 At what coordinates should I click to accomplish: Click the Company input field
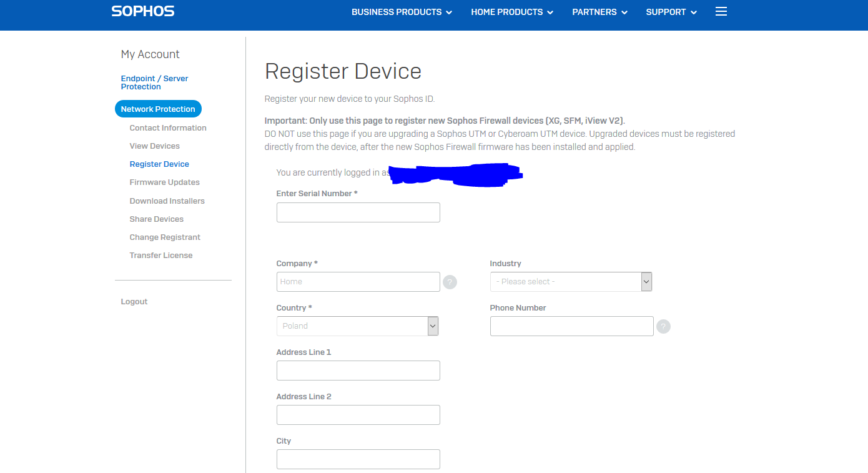pyautogui.click(x=358, y=282)
